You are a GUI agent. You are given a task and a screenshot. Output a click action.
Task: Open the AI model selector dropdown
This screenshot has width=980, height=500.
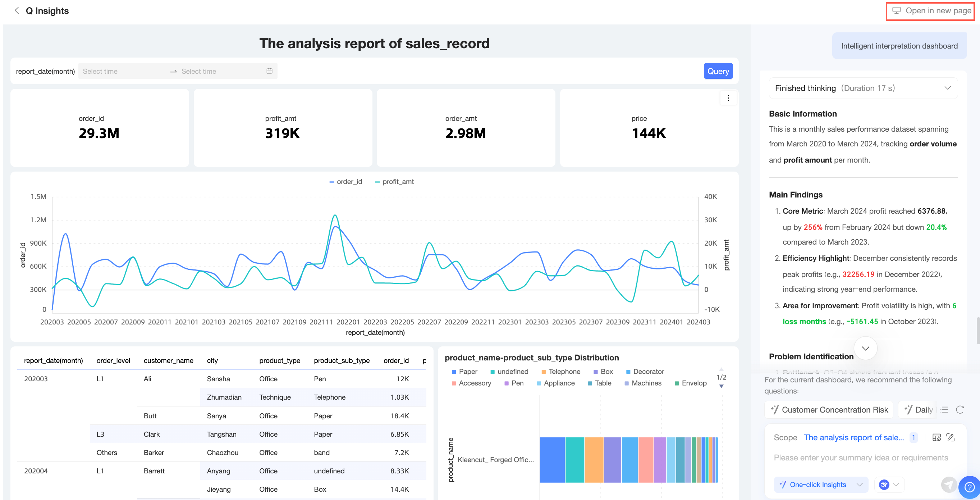pyautogui.click(x=889, y=485)
